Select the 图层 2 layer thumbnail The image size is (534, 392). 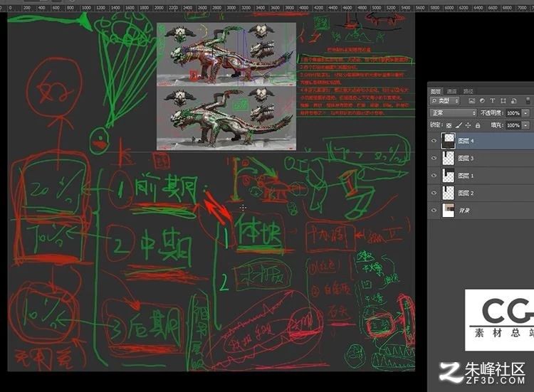[x=448, y=193]
